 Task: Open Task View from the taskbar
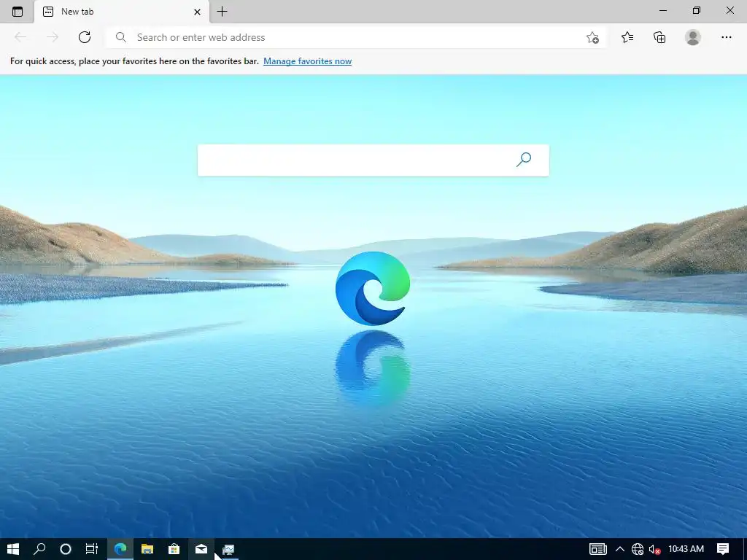[92, 549]
